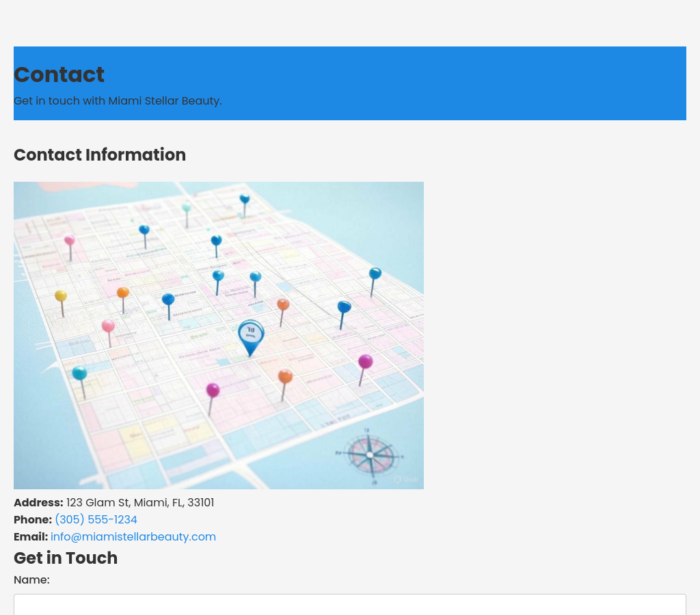The image size is (700, 615).
Task: Select the magenta pin above the compass rose
Action: click(x=366, y=361)
